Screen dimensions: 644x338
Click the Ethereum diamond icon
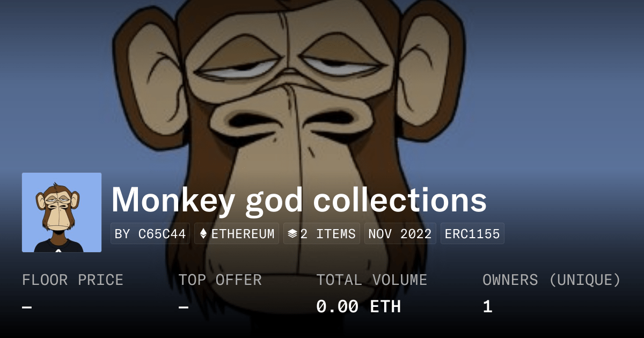[x=203, y=234]
